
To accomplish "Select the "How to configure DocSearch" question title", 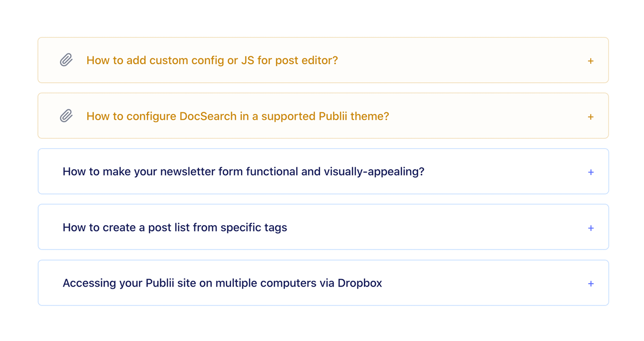I will pyautogui.click(x=237, y=116).
